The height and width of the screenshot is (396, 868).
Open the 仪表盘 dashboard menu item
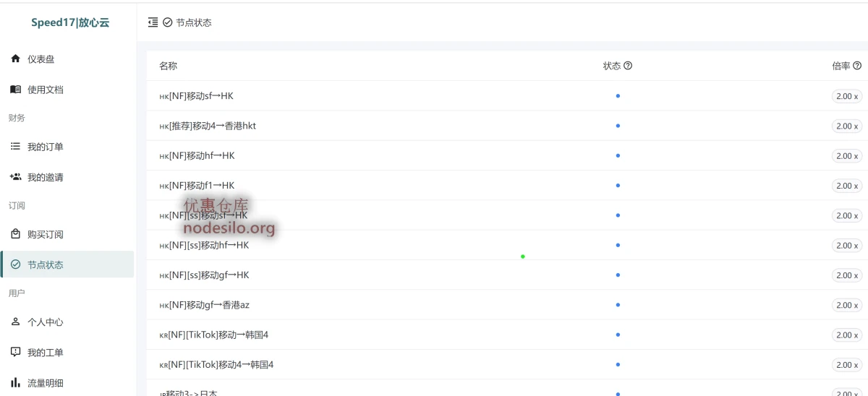tap(67, 59)
